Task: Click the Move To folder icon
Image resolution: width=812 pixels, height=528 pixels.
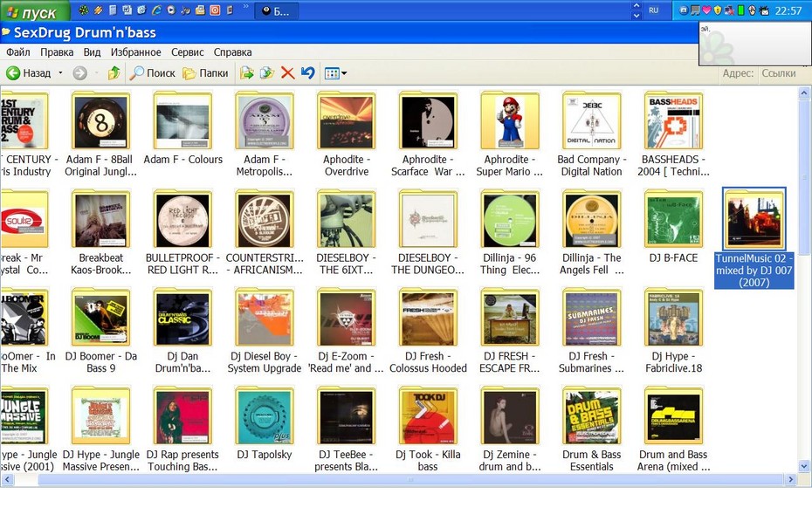Action: (x=246, y=73)
